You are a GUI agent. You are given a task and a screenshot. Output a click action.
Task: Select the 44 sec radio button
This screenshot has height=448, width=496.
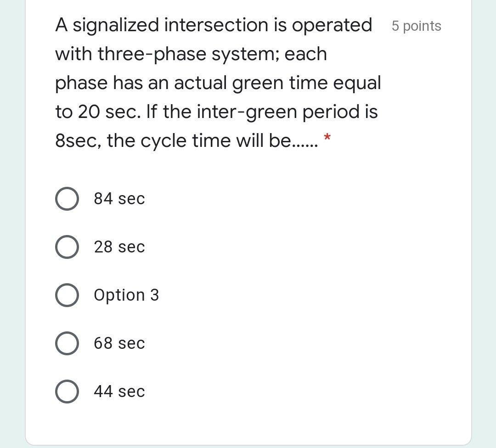point(67,391)
